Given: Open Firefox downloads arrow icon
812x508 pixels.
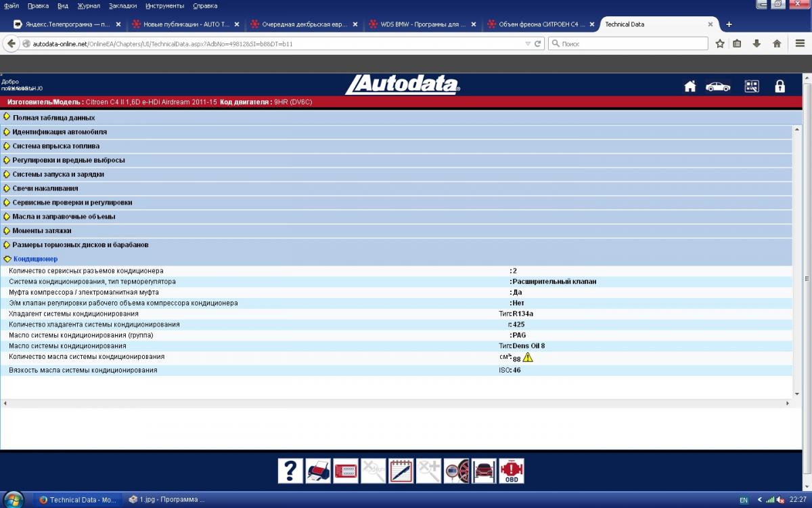Looking at the screenshot, I should 757,43.
